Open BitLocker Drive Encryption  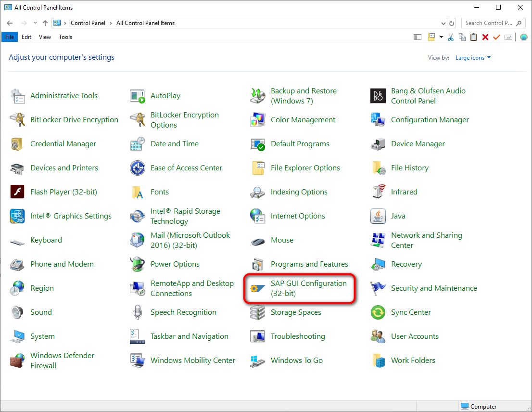tap(64, 120)
